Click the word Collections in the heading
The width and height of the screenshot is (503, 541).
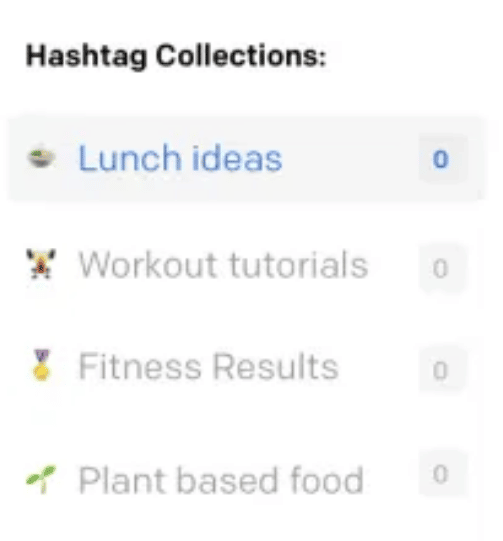(x=240, y=55)
